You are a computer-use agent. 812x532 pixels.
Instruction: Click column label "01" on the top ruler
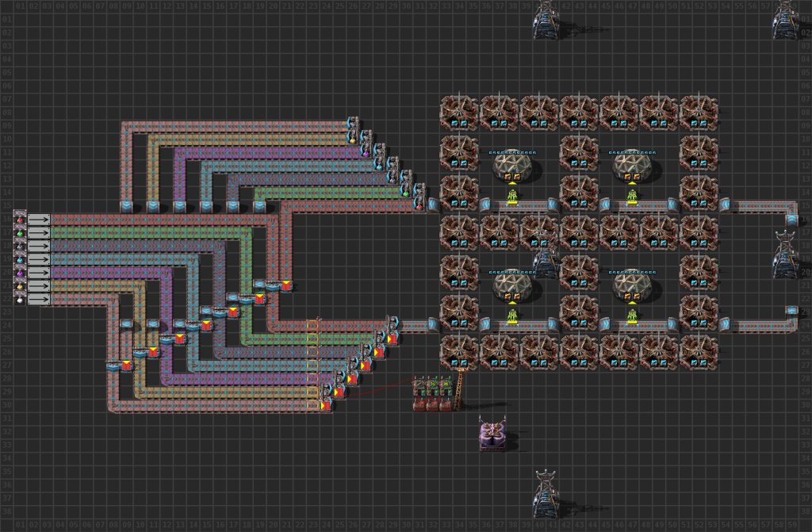coord(20,6)
